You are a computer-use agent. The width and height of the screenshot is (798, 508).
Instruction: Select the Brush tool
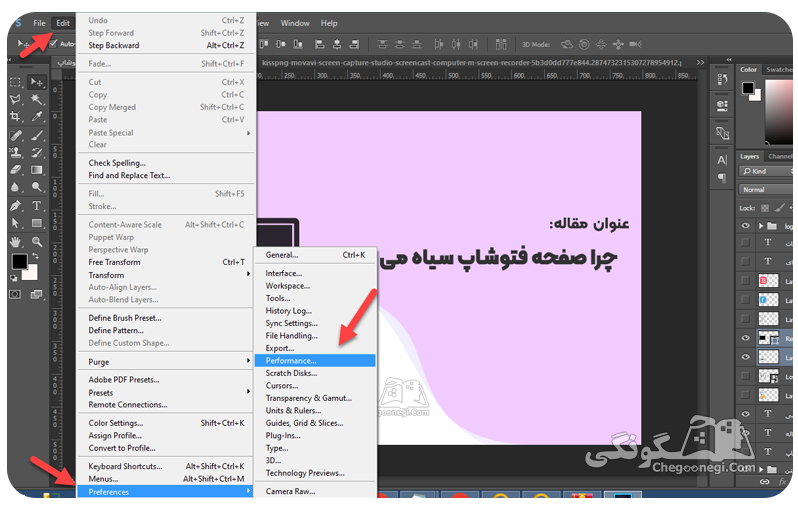[x=37, y=135]
